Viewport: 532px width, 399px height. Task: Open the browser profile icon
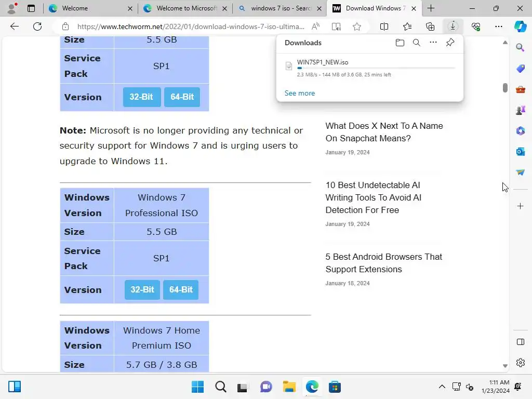(12, 8)
